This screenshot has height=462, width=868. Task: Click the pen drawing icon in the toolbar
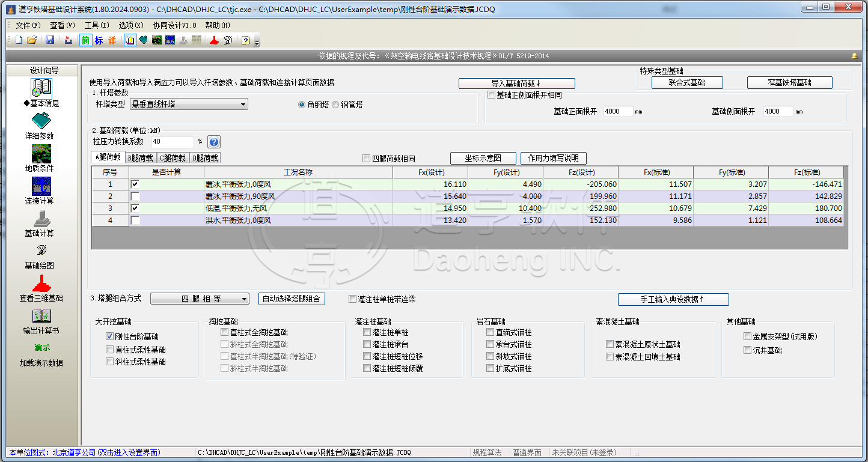click(x=228, y=40)
